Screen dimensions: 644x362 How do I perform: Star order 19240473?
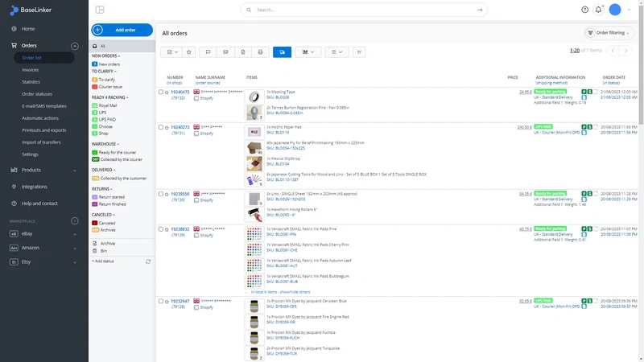(167, 93)
